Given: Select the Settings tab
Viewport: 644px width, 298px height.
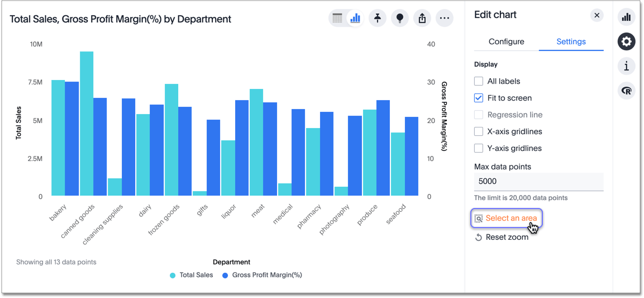Looking at the screenshot, I should tap(571, 41).
